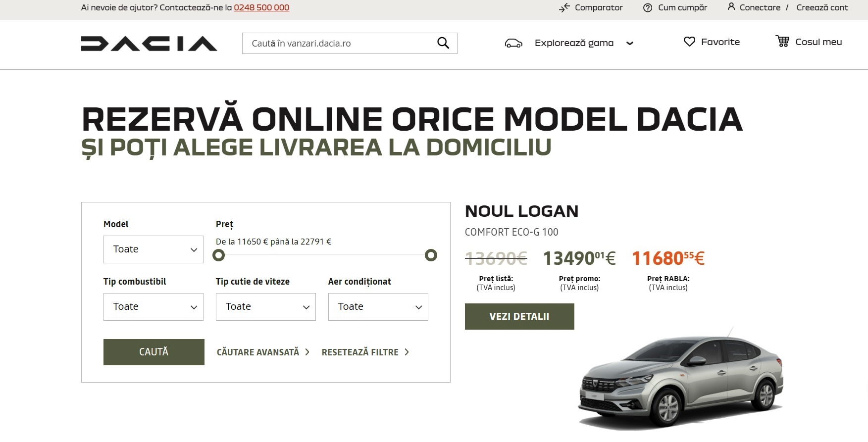Click the user account icon
Viewport: 868px width, 442px height.
coord(731,7)
